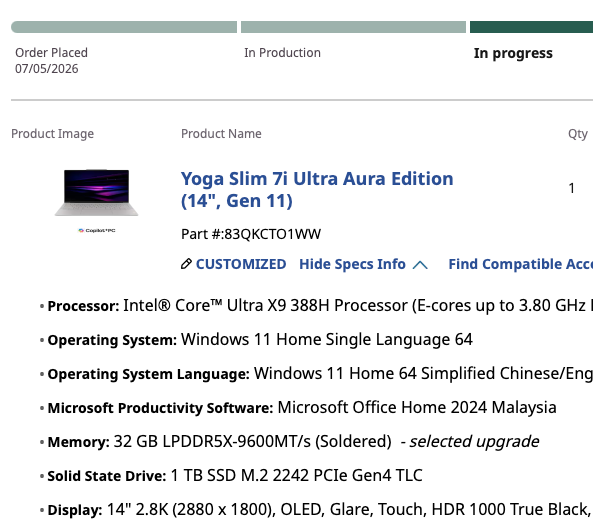The image size is (593, 529).
Task: Click the Product Image column header
Action: (53, 133)
